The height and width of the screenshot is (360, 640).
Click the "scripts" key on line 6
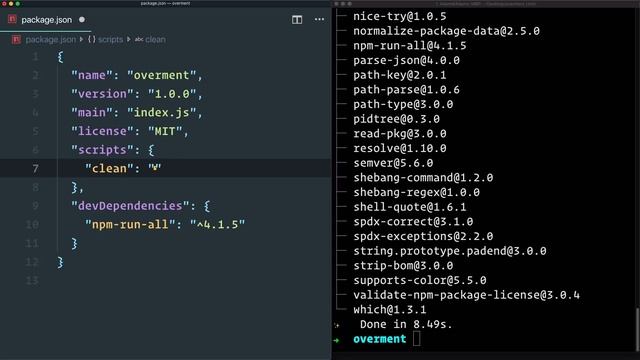[x=102, y=150]
